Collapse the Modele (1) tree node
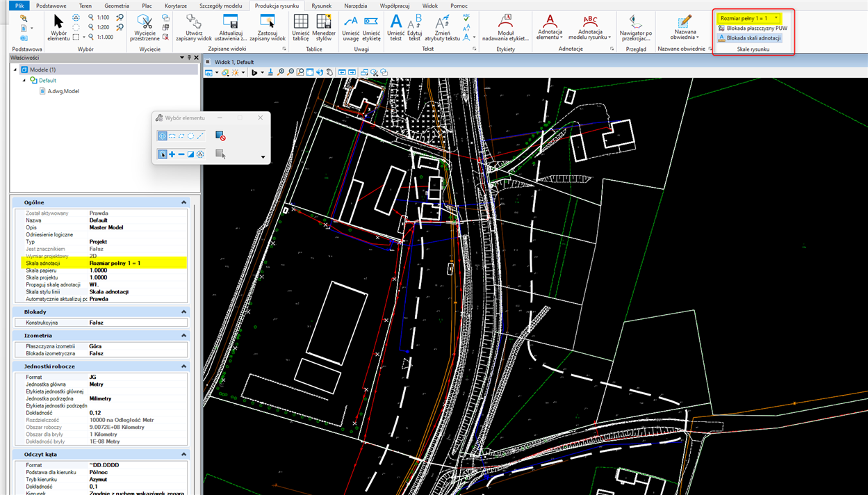 tap(16, 70)
